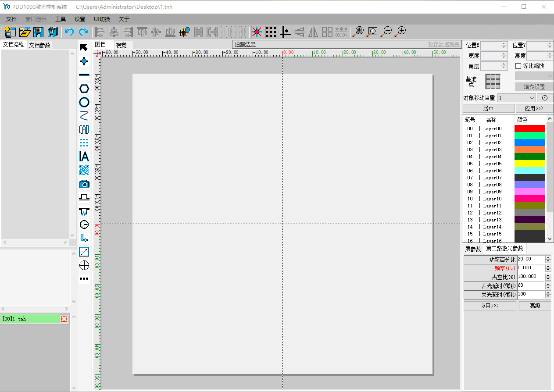The width and height of the screenshot is (554, 392).
Task: Open the 设置 menu
Action: pos(80,19)
